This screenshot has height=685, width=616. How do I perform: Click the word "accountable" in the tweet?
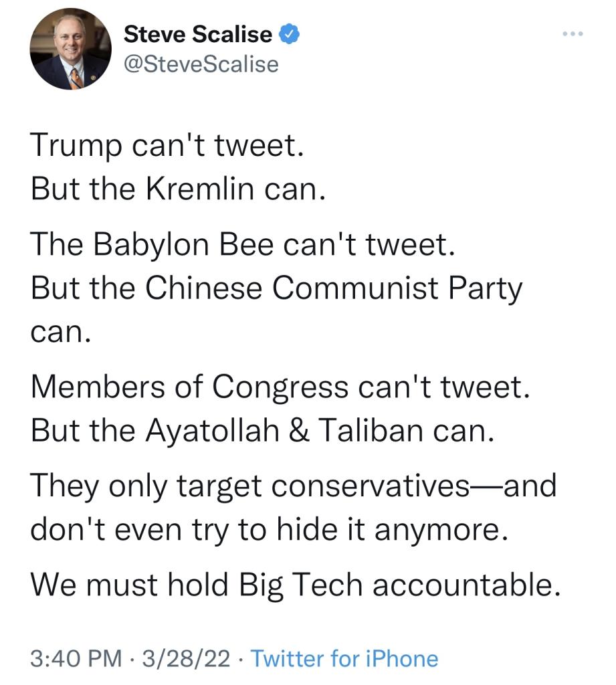[x=463, y=585]
